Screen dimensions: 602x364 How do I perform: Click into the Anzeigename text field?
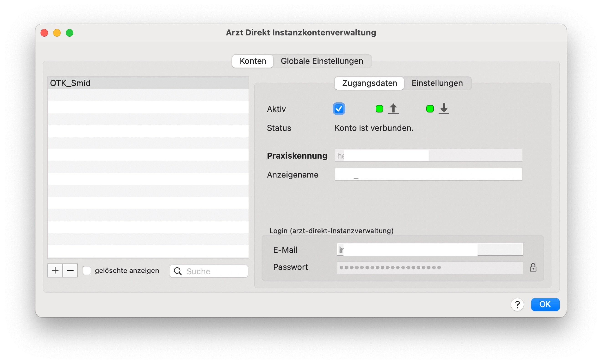pos(429,174)
